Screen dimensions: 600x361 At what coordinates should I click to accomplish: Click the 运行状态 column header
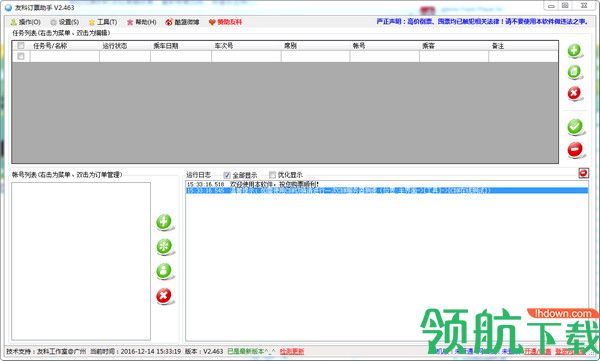pyautogui.click(x=114, y=46)
